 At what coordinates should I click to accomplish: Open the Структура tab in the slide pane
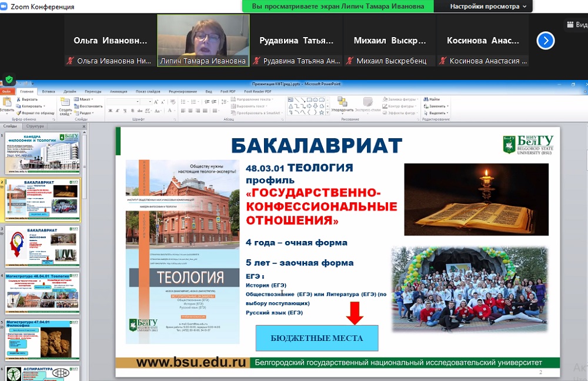(x=35, y=126)
